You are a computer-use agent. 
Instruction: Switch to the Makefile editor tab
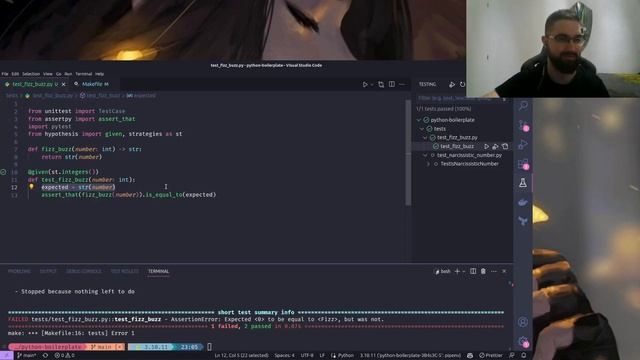click(x=92, y=84)
